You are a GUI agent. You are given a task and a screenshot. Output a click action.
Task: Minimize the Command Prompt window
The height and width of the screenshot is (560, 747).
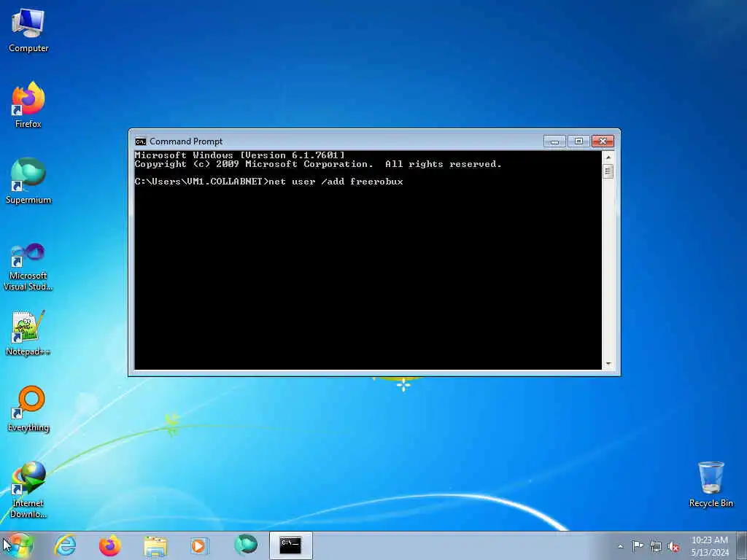(x=554, y=141)
